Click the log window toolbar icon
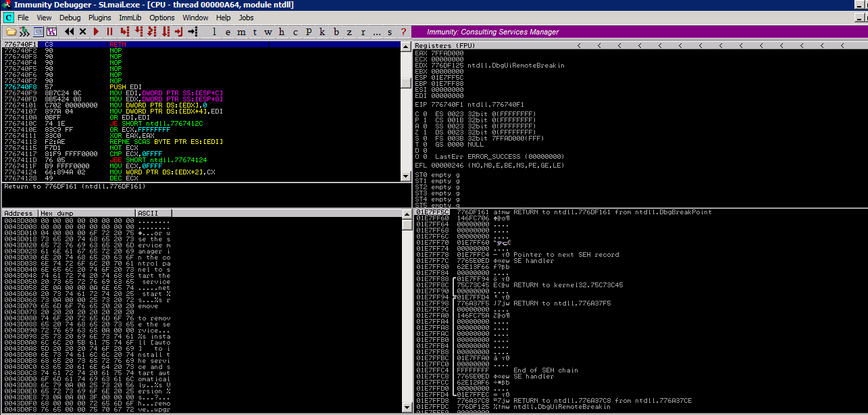Image resolution: width=868 pixels, height=415 pixels. pos(39,32)
